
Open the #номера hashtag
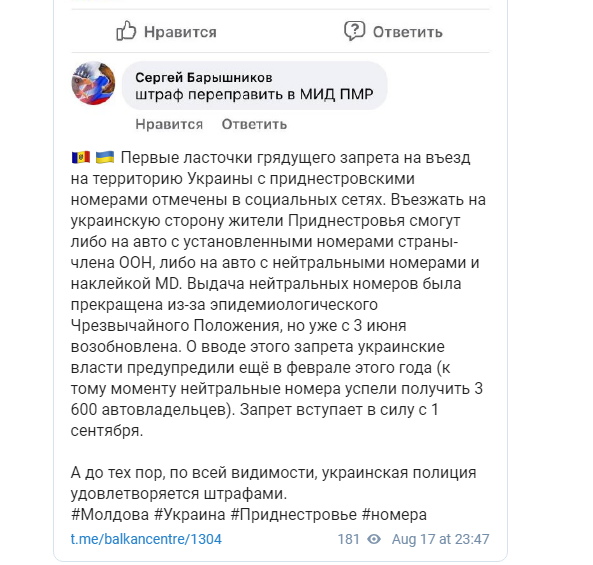click(394, 514)
